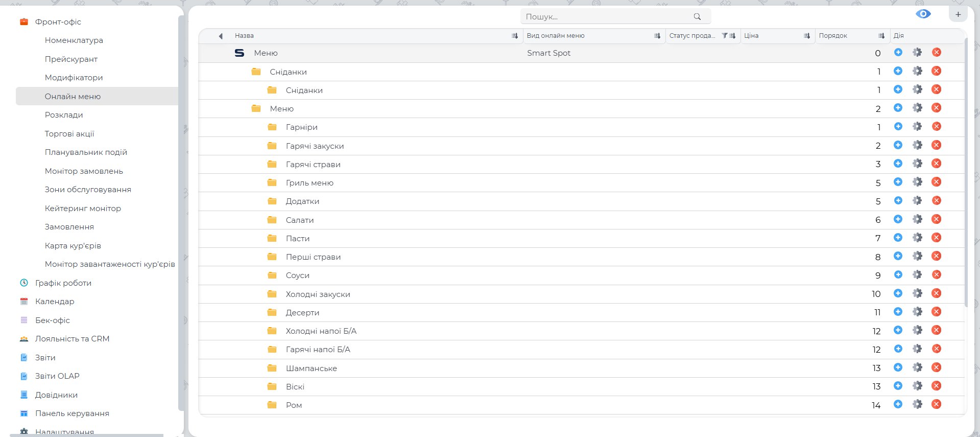This screenshot has width=980, height=437.
Task: Click the search magnifier icon
Action: click(697, 17)
